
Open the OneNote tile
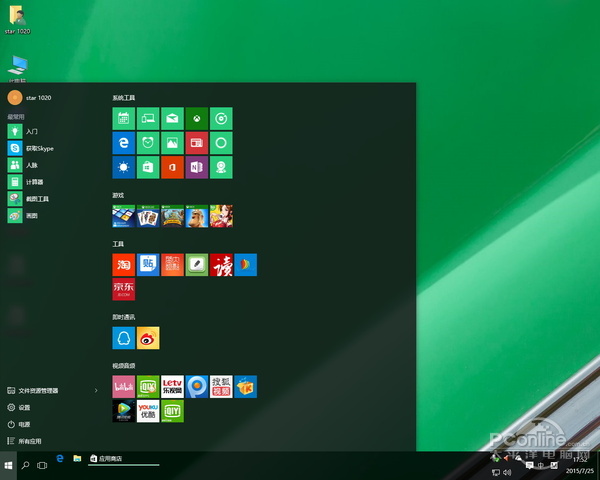[x=197, y=167]
